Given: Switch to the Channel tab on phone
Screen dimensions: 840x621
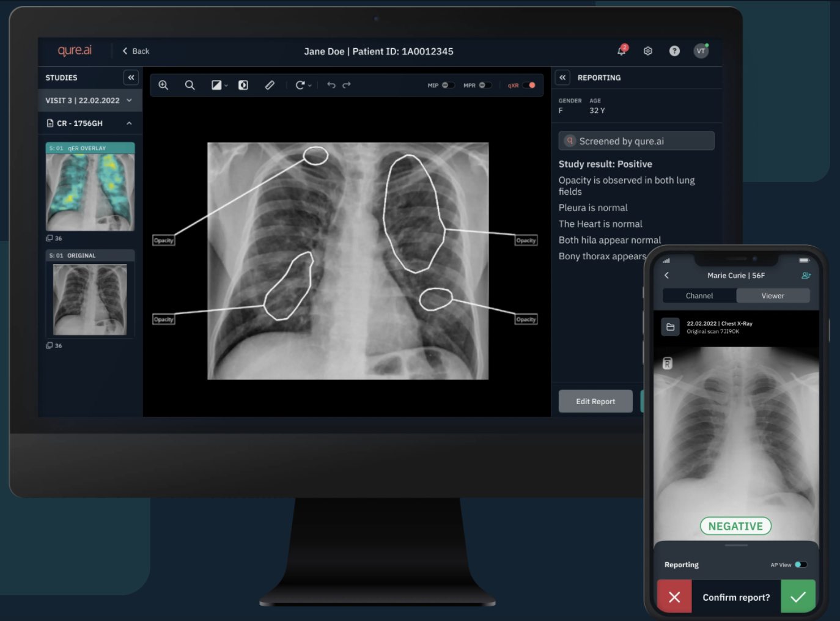Looking at the screenshot, I should pos(699,296).
